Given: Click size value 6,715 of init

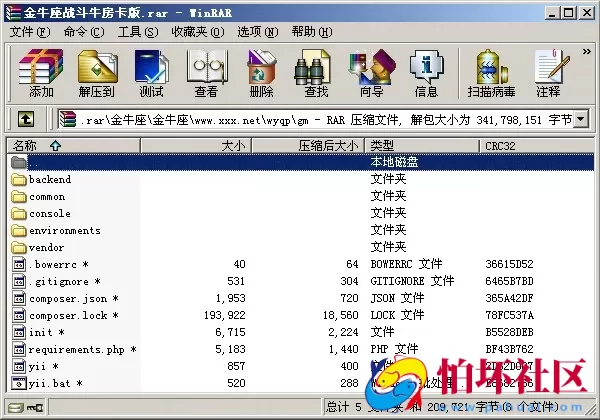Looking at the screenshot, I should pos(230,332).
